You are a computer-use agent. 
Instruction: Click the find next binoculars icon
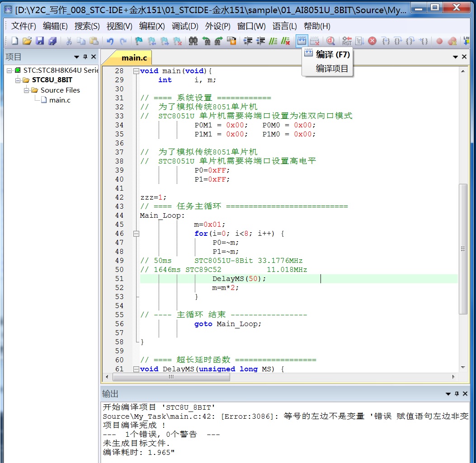click(x=219, y=41)
